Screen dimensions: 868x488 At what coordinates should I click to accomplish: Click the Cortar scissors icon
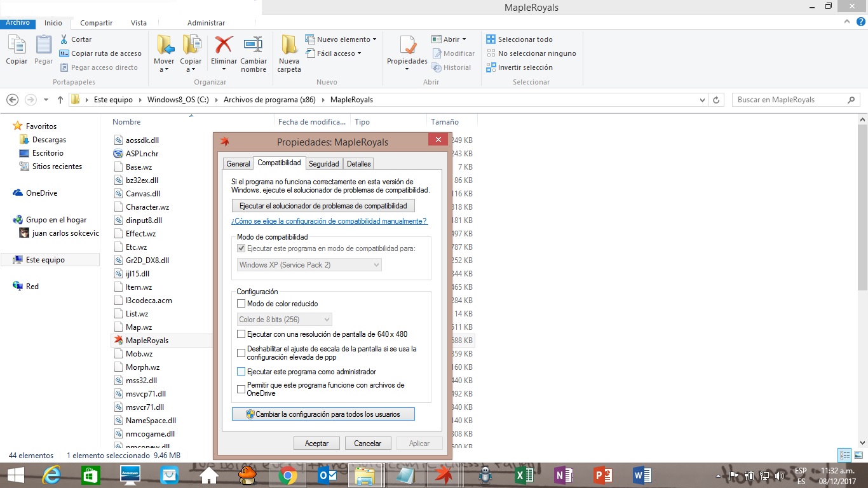tap(65, 39)
